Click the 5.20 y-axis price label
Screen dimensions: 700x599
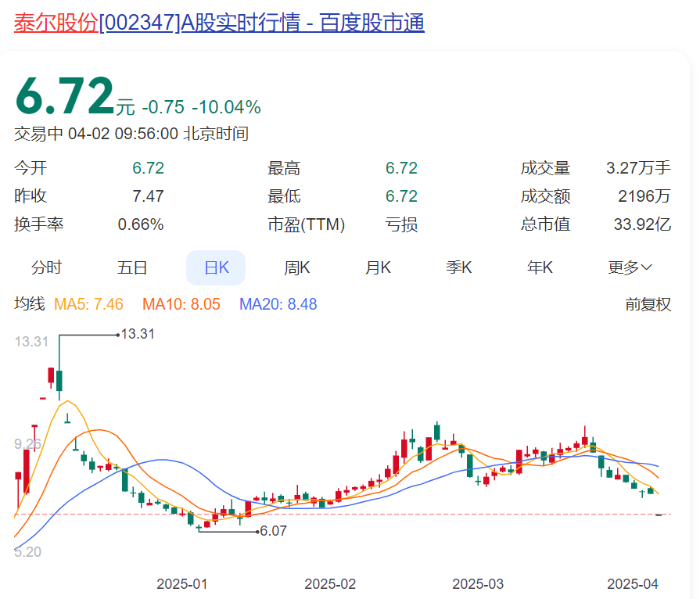tap(27, 552)
